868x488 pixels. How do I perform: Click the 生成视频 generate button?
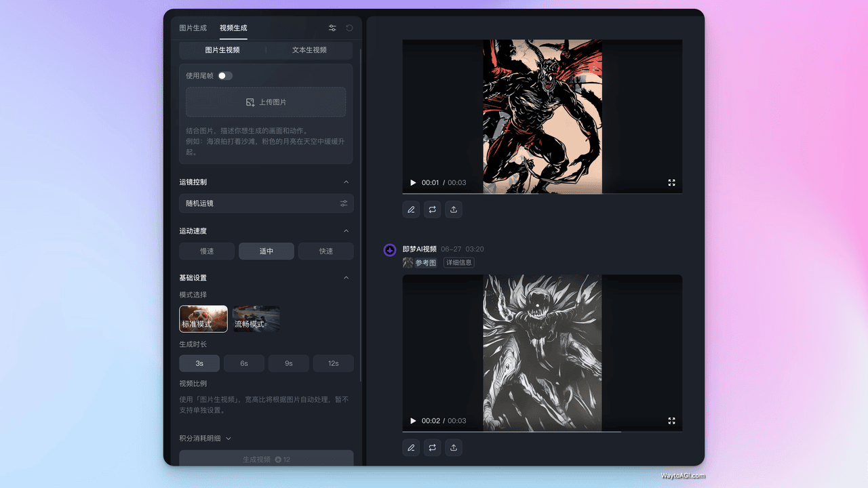[267, 460]
